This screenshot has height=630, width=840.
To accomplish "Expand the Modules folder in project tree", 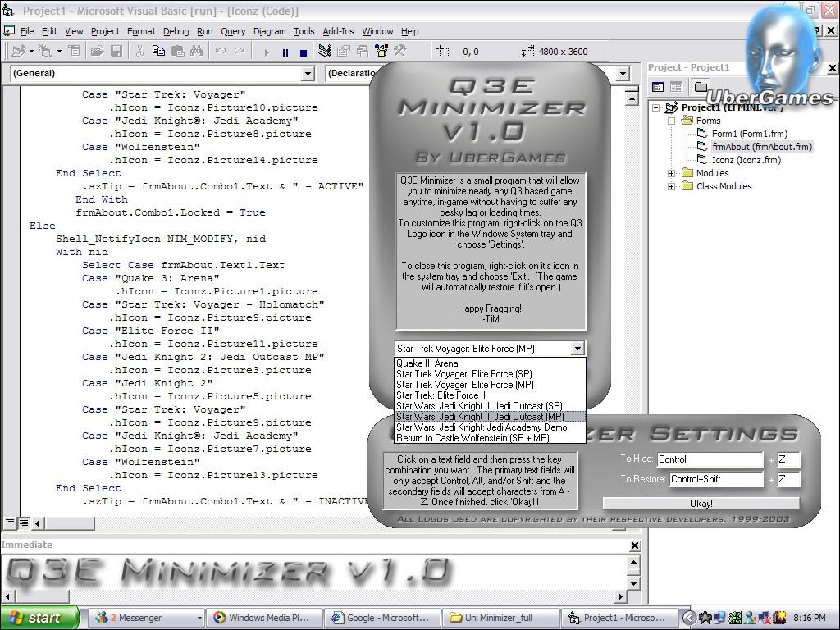I will point(671,173).
